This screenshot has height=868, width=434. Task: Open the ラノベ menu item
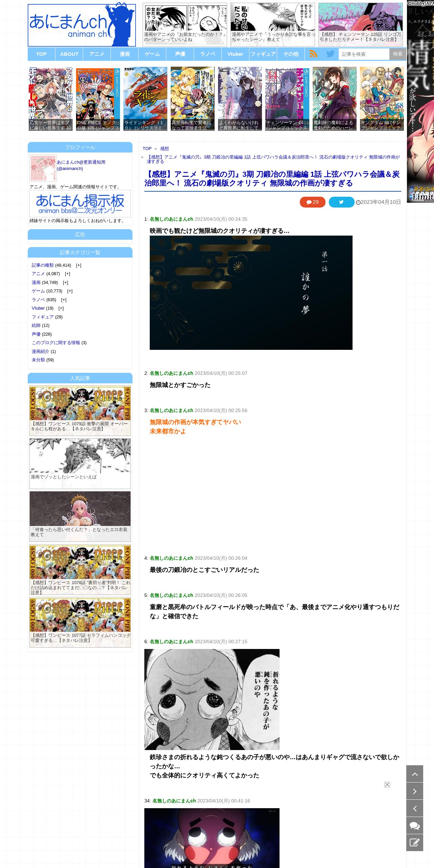coord(208,54)
